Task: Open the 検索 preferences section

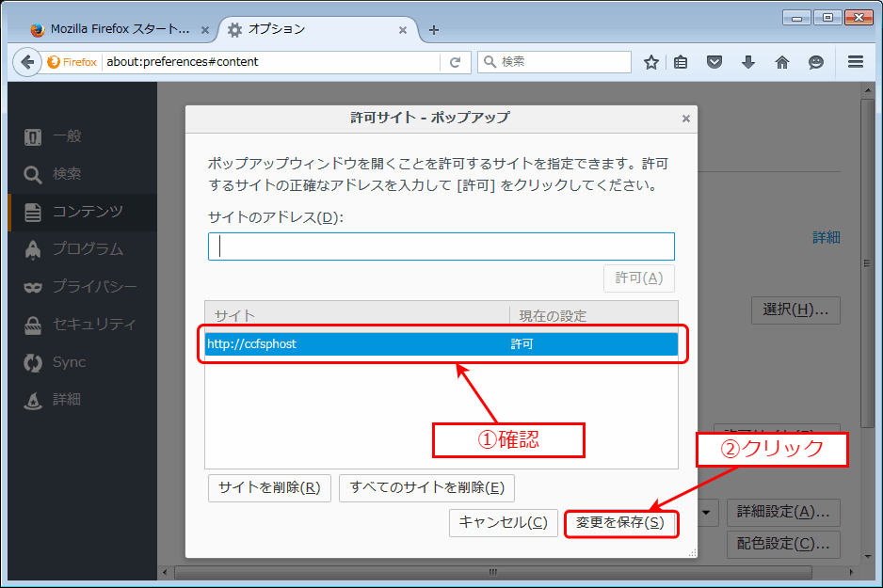Action: click(83, 174)
